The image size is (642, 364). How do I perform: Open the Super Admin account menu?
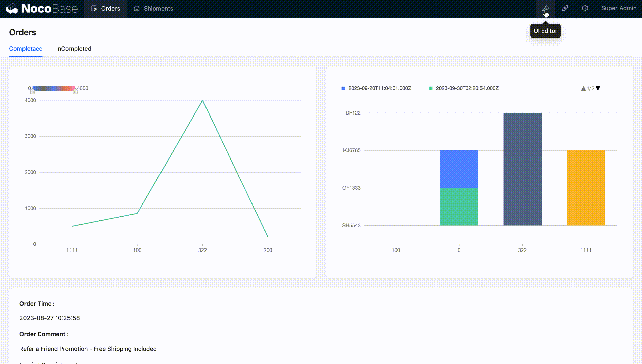coord(619,8)
